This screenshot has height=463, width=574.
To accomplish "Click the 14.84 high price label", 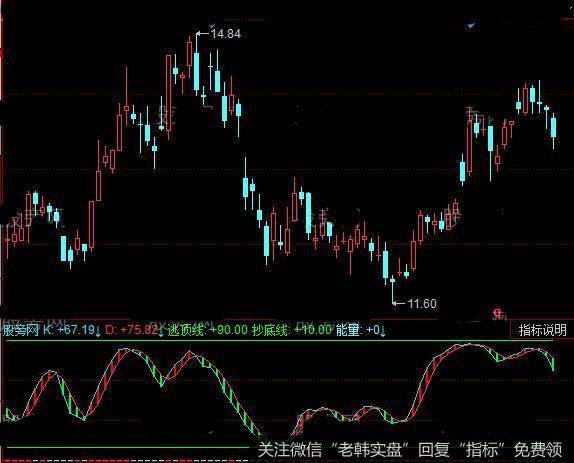I will coord(226,34).
